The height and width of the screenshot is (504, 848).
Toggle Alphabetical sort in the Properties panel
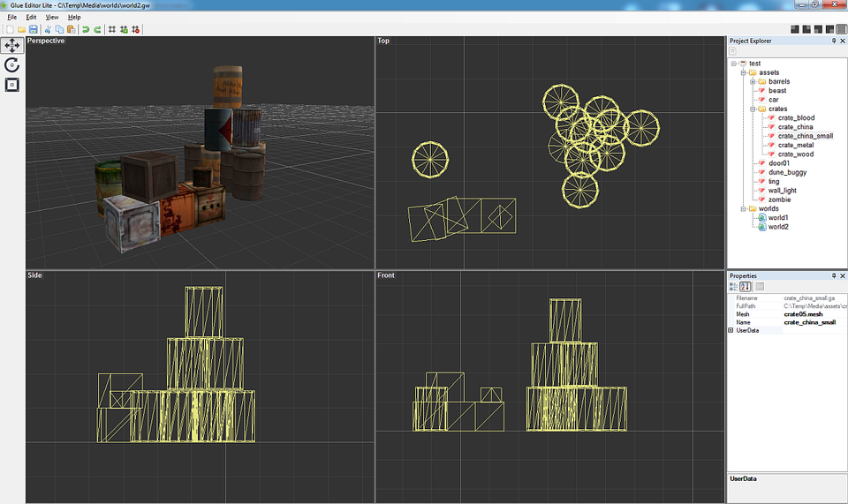(746, 287)
